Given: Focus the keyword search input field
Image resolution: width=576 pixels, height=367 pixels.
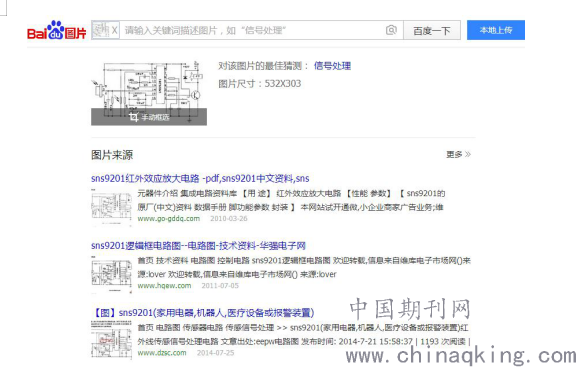Looking at the screenshot, I should 252,30.
